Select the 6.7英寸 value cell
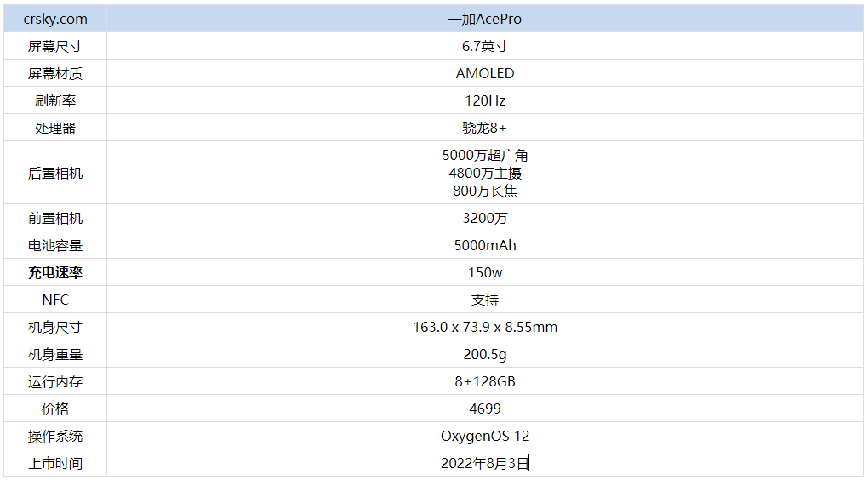The image size is (868, 480). tap(485, 46)
